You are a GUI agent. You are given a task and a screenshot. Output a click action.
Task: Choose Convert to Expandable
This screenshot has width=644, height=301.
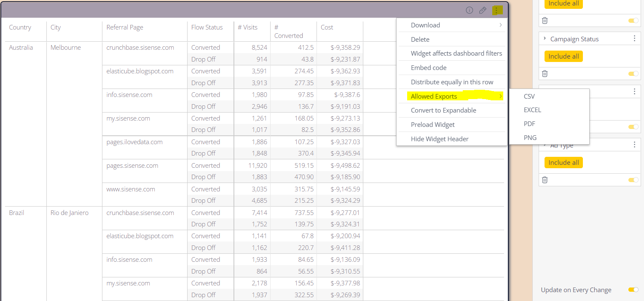[451, 110]
